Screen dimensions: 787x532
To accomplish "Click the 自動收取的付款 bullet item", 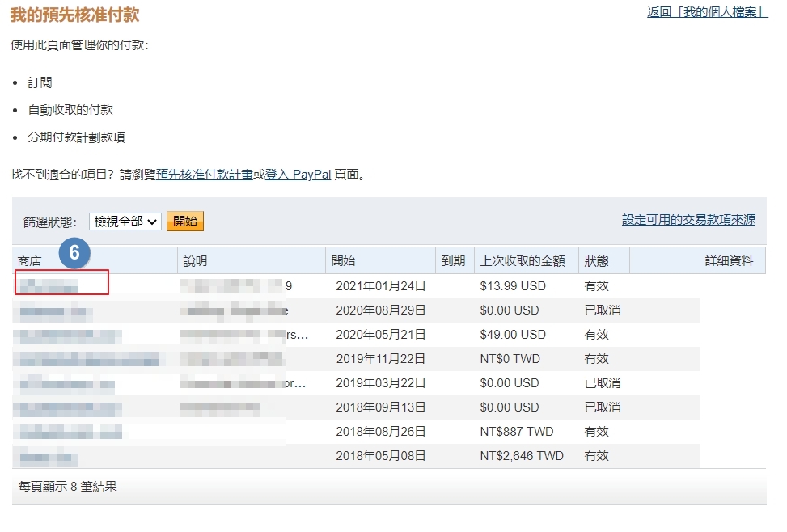I will (x=70, y=110).
